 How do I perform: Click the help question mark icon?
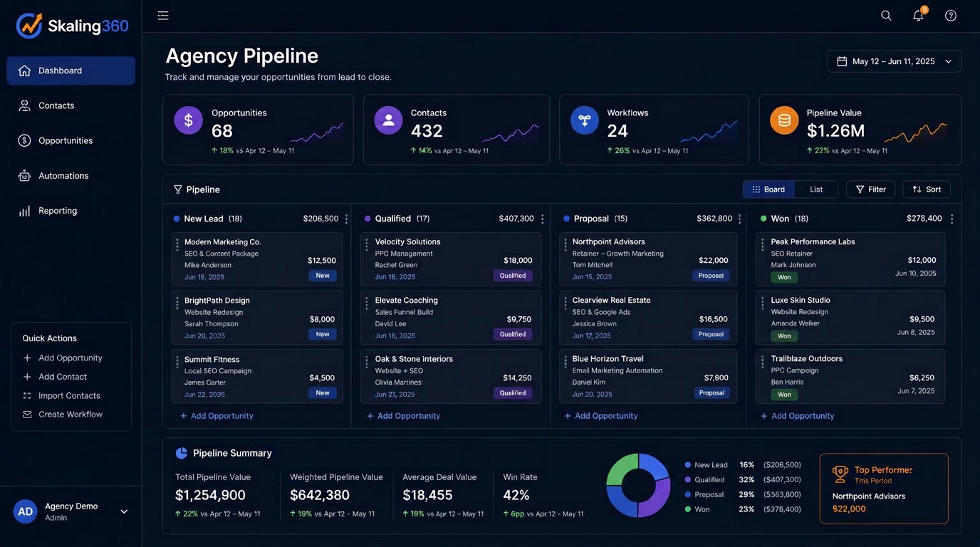tap(951, 16)
